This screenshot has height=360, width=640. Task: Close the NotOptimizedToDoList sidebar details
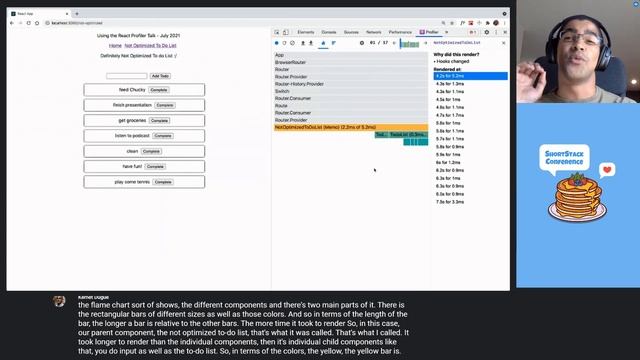[504, 43]
